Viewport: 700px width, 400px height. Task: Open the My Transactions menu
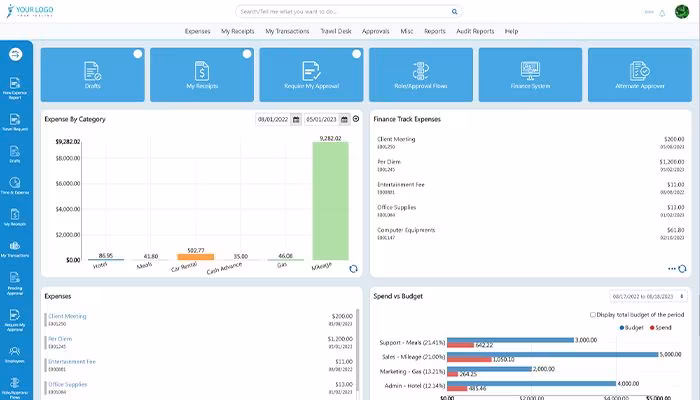pos(287,31)
